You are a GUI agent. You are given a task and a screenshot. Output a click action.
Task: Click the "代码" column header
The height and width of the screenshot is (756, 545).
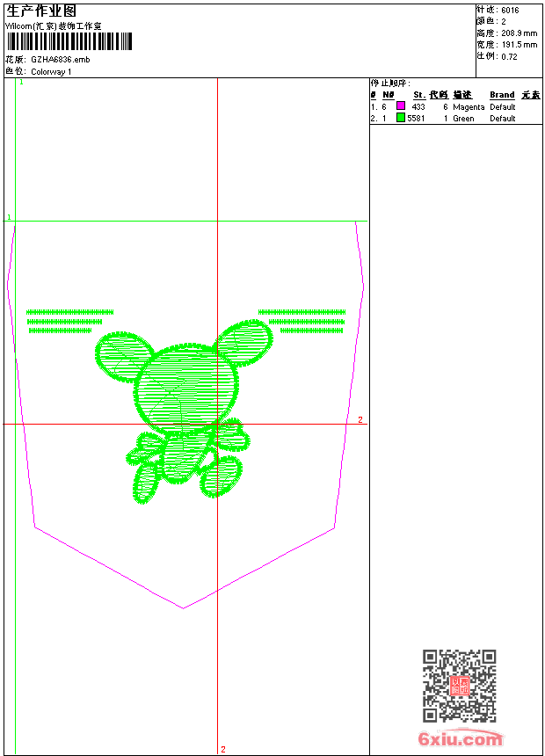pyautogui.click(x=439, y=95)
